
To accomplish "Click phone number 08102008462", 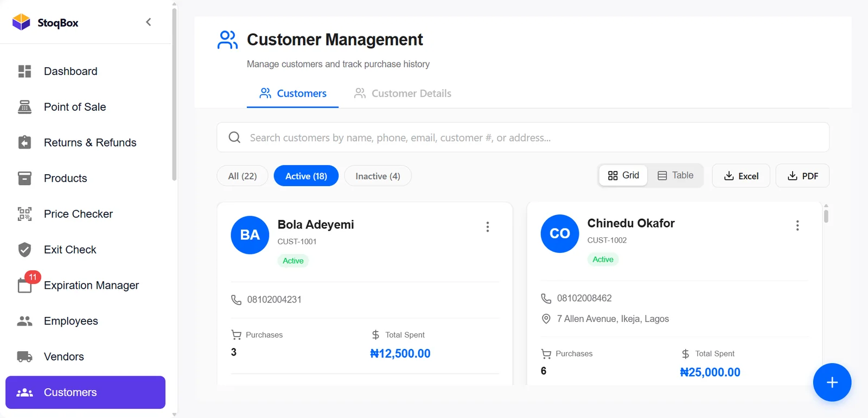I will 584,298.
